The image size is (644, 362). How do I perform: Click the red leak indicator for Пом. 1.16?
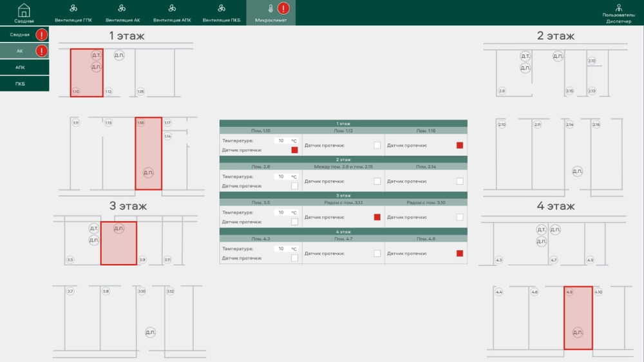tap(460, 146)
